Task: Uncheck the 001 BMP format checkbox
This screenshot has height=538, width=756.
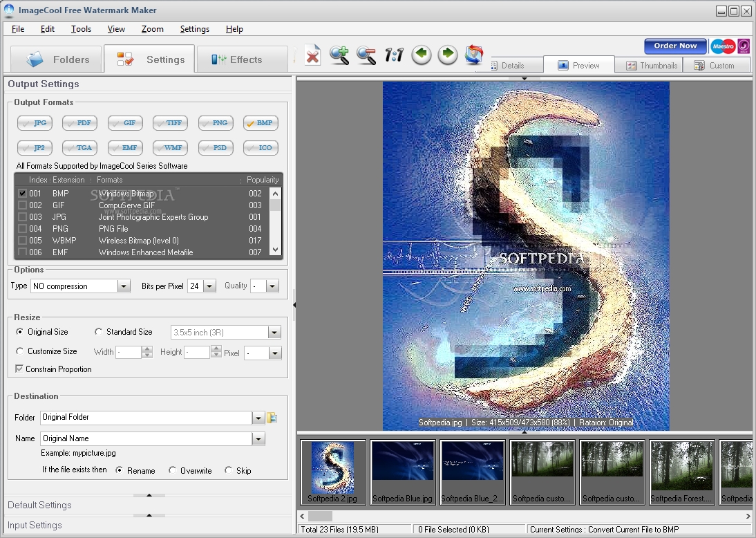Action: (x=22, y=193)
